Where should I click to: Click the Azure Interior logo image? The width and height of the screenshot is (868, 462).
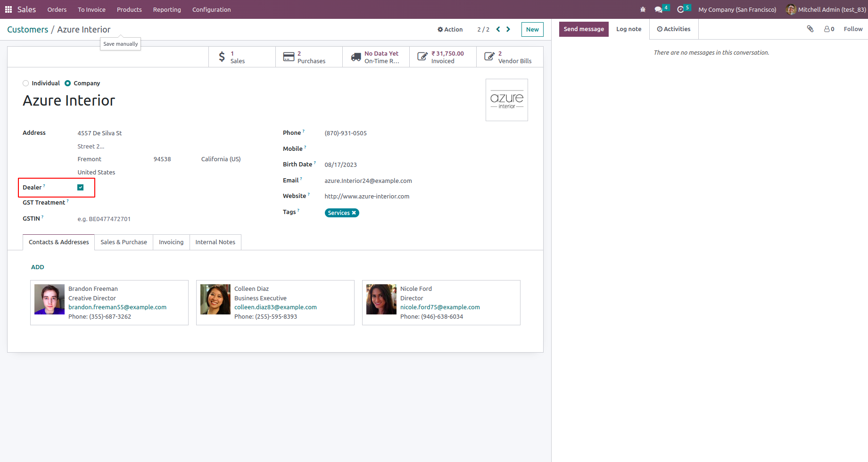coord(507,100)
